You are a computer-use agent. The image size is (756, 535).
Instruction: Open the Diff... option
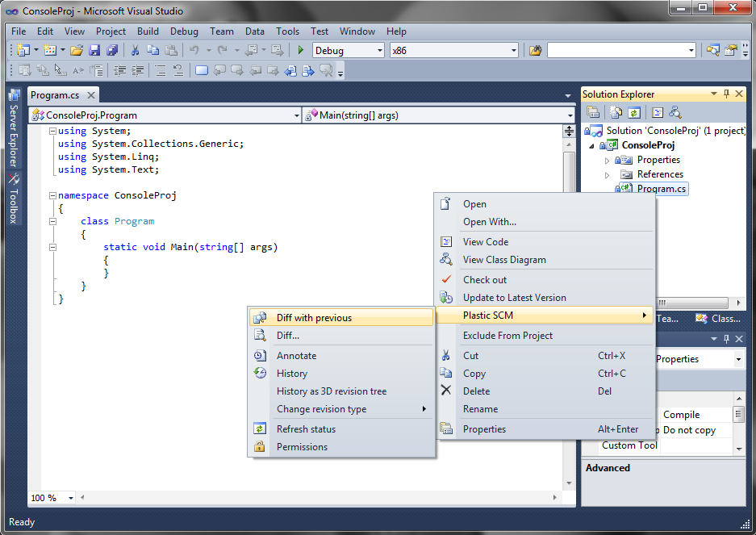341,335
